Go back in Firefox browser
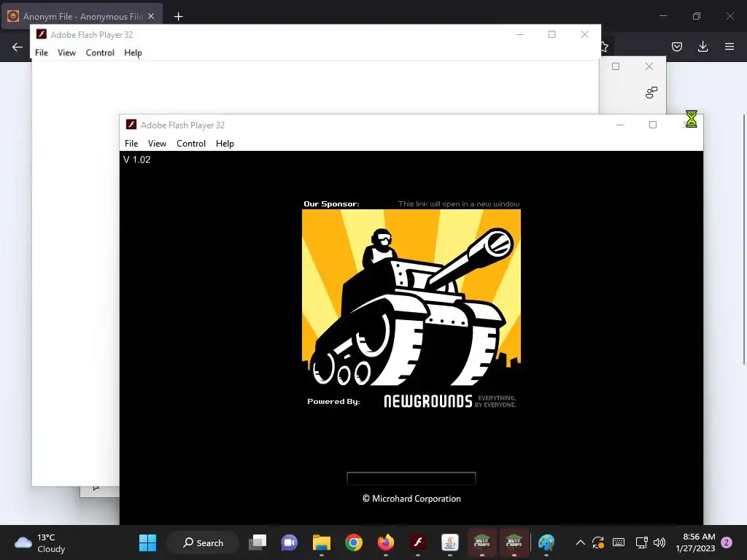This screenshot has height=560, width=747. [18, 47]
